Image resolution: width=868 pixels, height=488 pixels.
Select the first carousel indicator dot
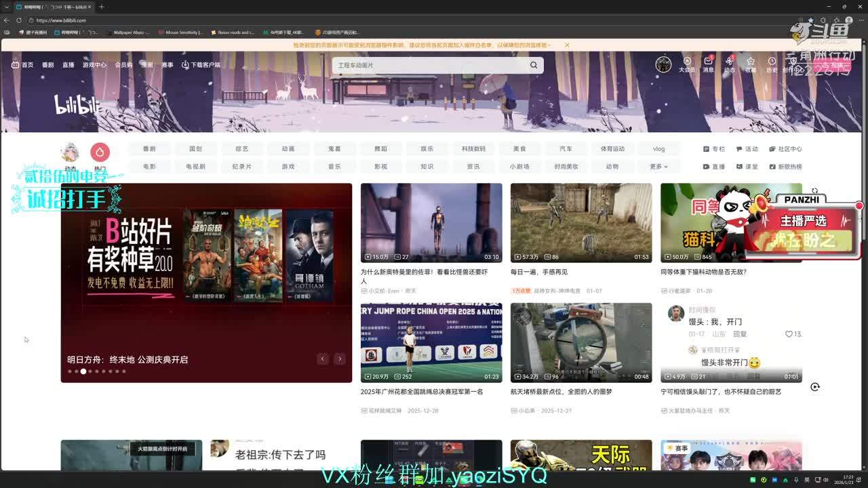(x=69, y=371)
